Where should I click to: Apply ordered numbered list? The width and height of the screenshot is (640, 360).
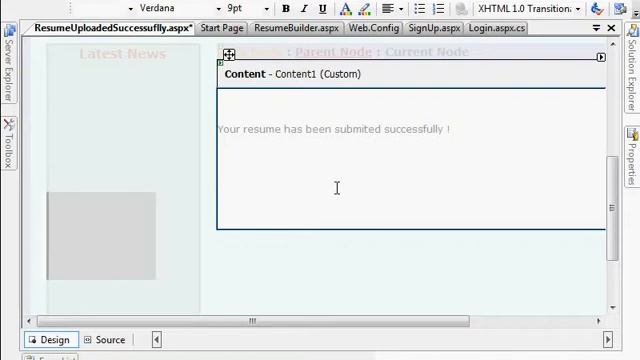pos(438,9)
